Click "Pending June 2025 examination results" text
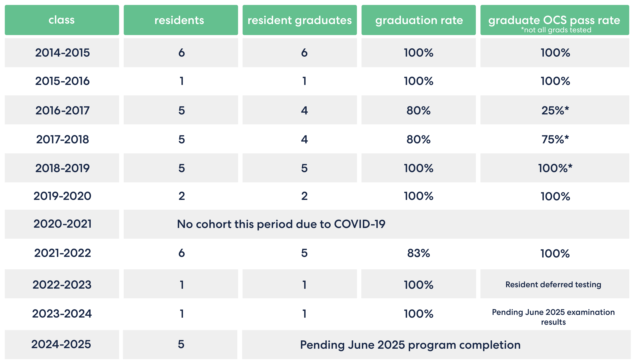 click(x=553, y=317)
